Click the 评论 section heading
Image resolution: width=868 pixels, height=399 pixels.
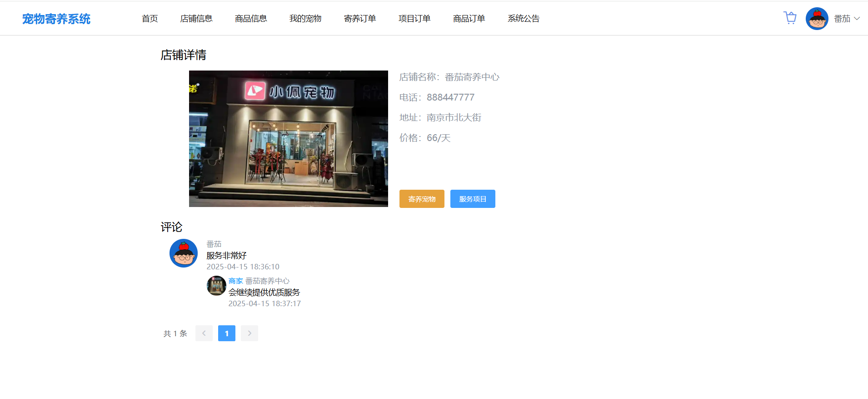[171, 227]
